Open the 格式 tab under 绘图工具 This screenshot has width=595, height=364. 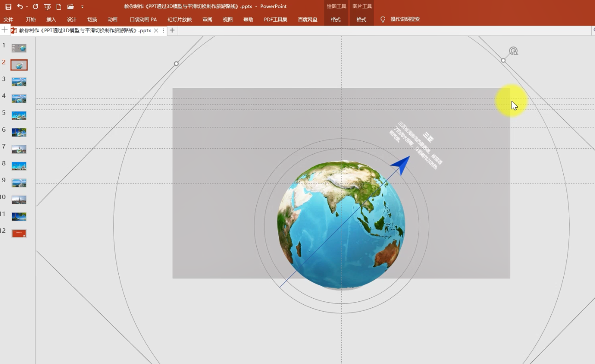coord(336,19)
